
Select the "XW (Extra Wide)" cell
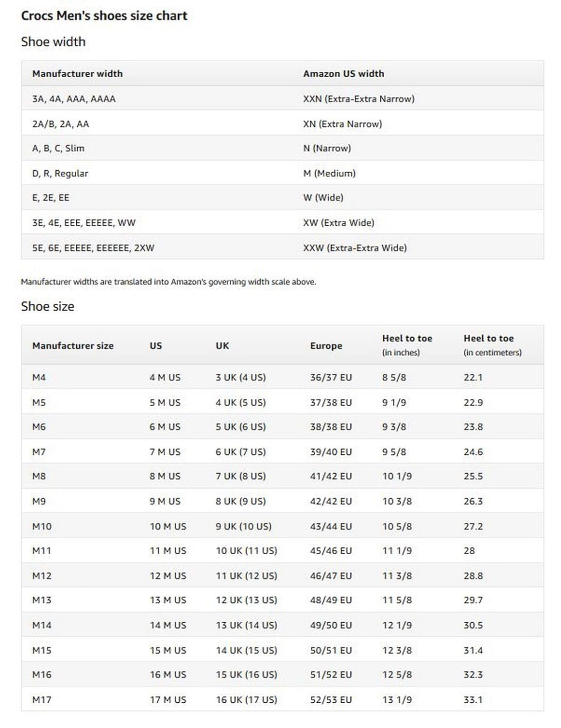[339, 223]
